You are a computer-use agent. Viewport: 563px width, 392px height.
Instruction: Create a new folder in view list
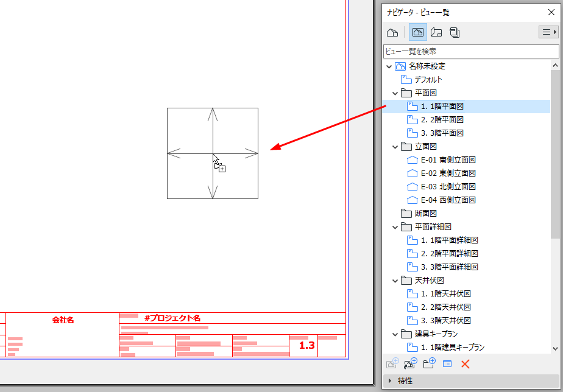pyautogui.click(x=429, y=363)
